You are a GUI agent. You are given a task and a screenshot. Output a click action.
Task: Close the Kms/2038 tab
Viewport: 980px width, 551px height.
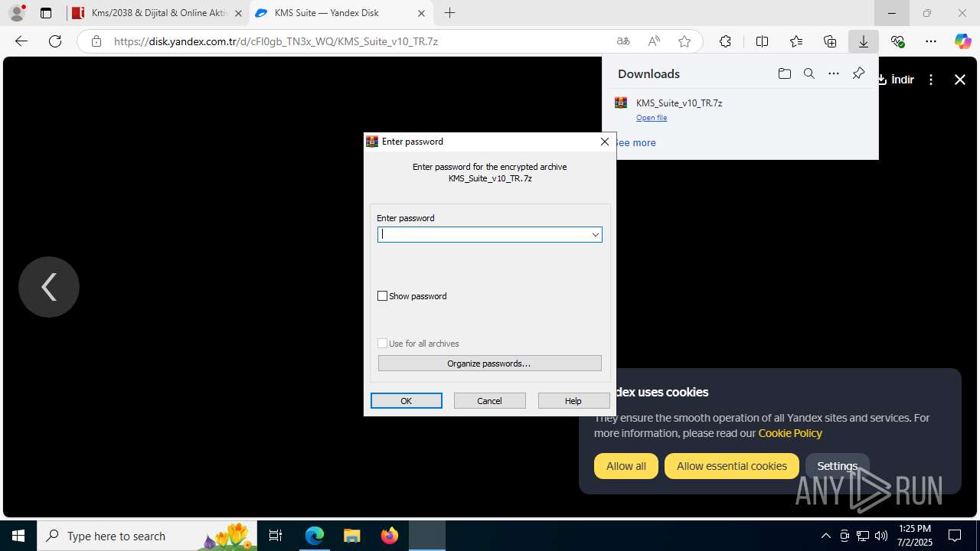238,13
